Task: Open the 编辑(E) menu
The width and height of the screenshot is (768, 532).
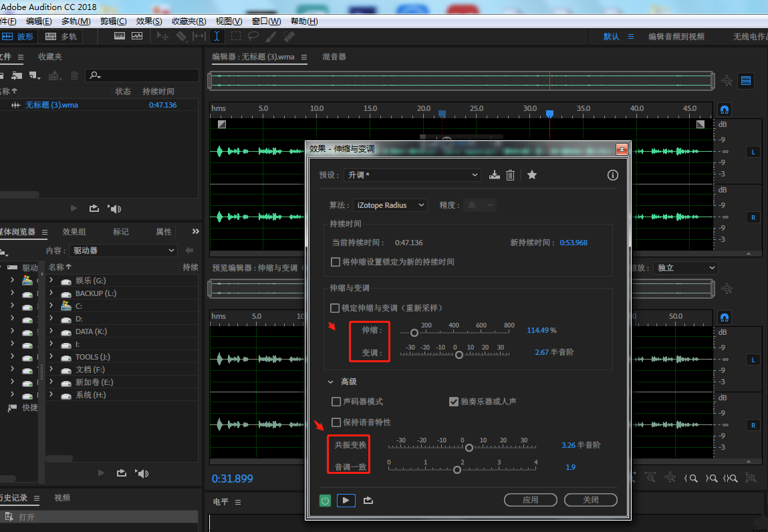Action: [x=39, y=21]
